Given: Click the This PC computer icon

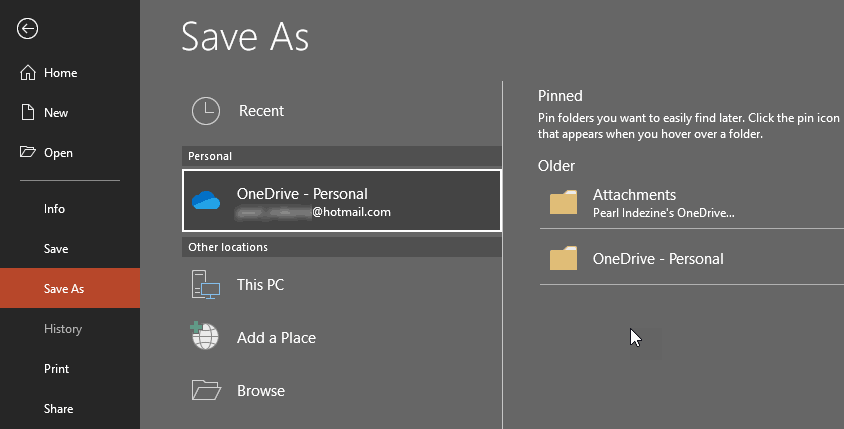Looking at the screenshot, I should click(206, 284).
